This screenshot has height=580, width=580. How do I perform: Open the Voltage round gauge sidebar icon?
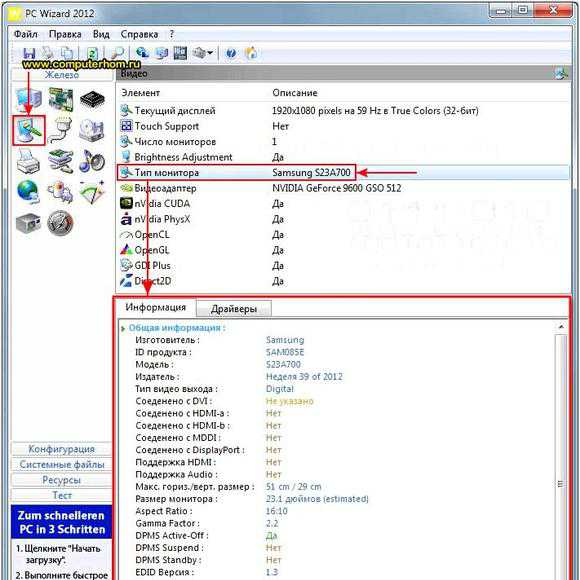click(60, 223)
